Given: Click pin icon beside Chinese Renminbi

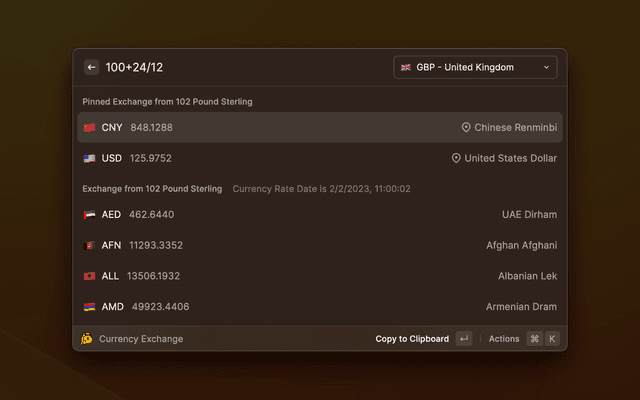Looking at the screenshot, I should click(x=466, y=128).
